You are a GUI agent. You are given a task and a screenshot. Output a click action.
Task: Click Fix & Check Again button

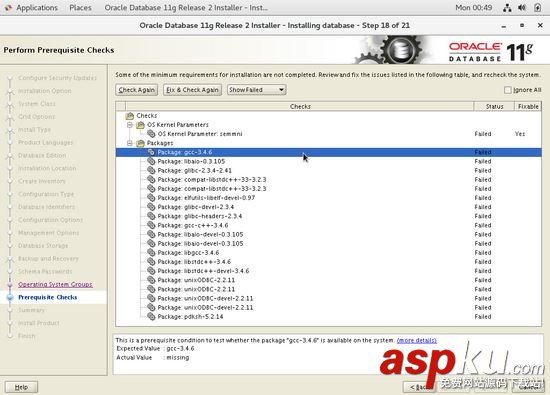[192, 90]
